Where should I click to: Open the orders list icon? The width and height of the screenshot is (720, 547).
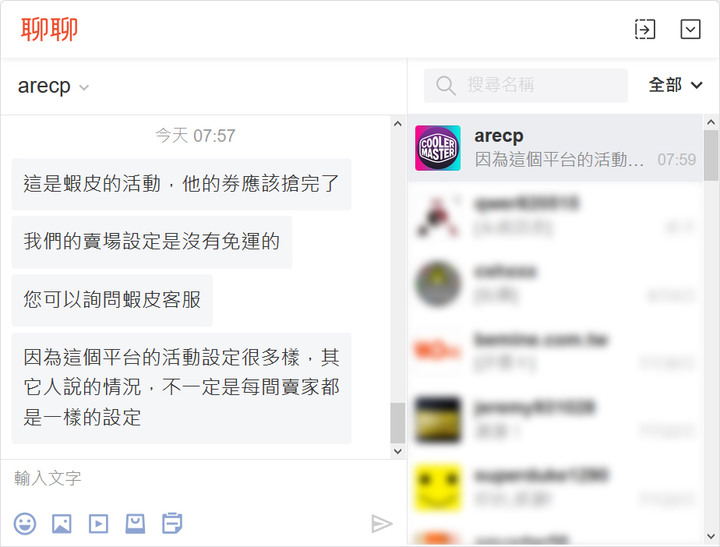click(x=172, y=523)
